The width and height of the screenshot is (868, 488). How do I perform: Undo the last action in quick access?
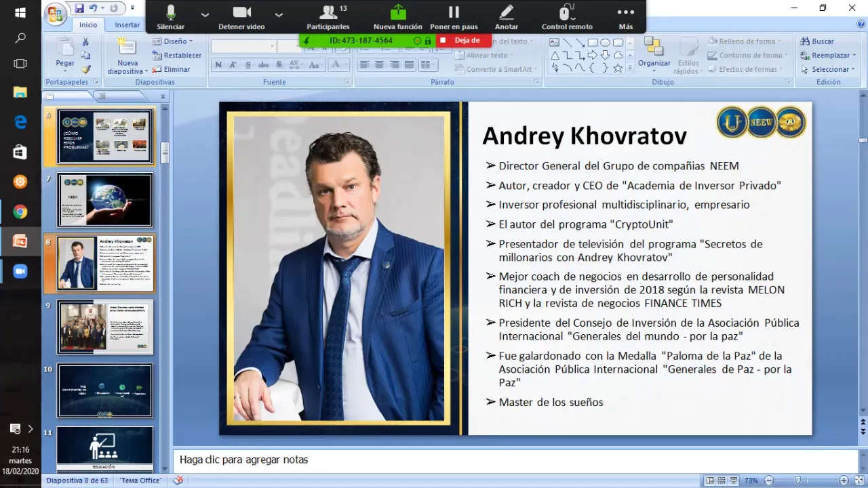tap(94, 8)
